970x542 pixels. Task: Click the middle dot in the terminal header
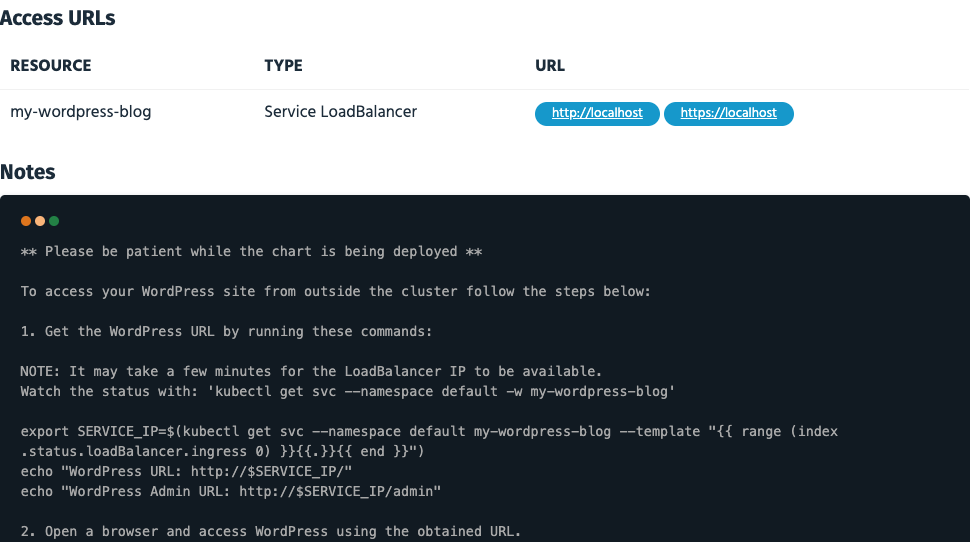(x=40, y=221)
